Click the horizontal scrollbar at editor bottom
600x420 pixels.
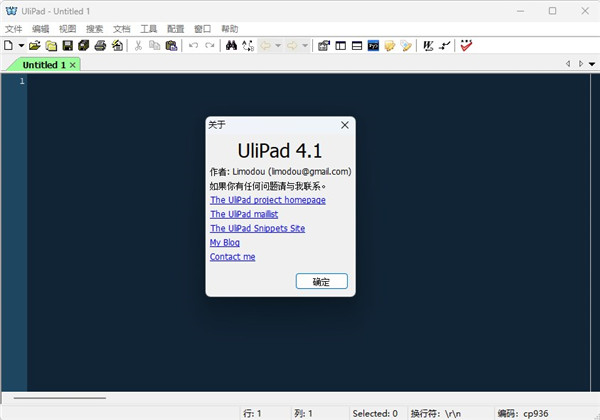pyautogui.click(x=60, y=398)
